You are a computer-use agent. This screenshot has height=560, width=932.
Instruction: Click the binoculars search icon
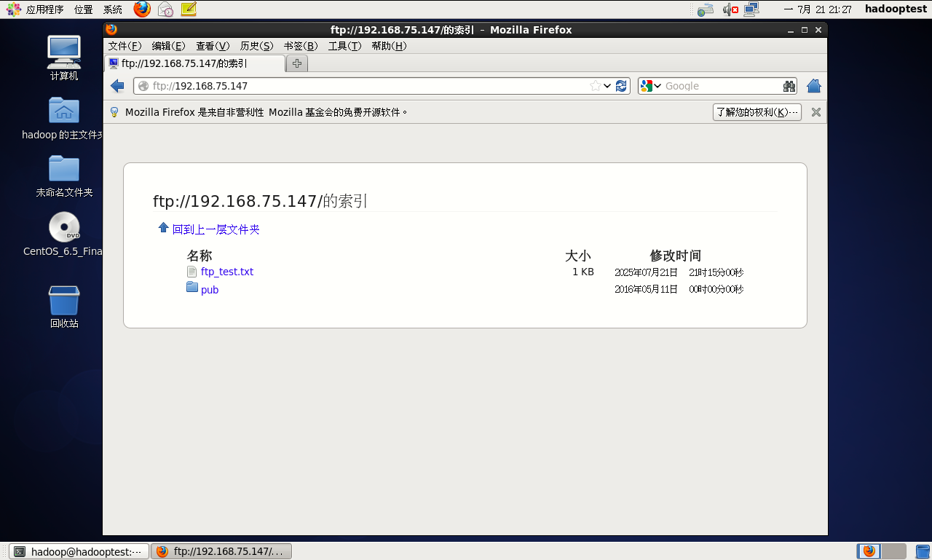[x=789, y=86]
